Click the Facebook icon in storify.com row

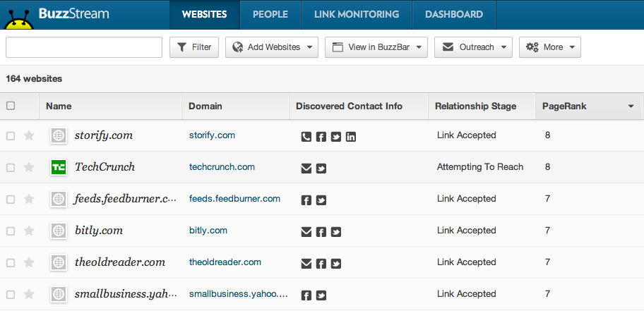tap(321, 137)
